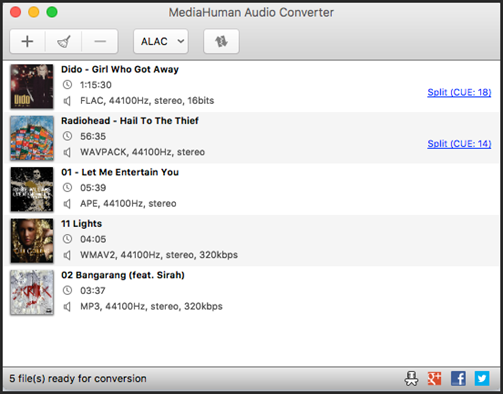Clear the list with the broom icon
The image size is (503, 394).
[64, 41]
